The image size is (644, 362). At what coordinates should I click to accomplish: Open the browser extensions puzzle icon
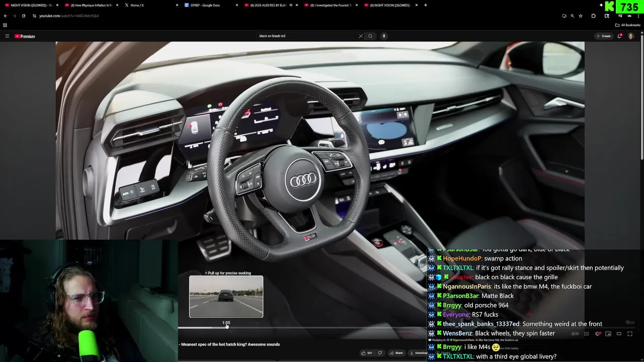[594, 16]
